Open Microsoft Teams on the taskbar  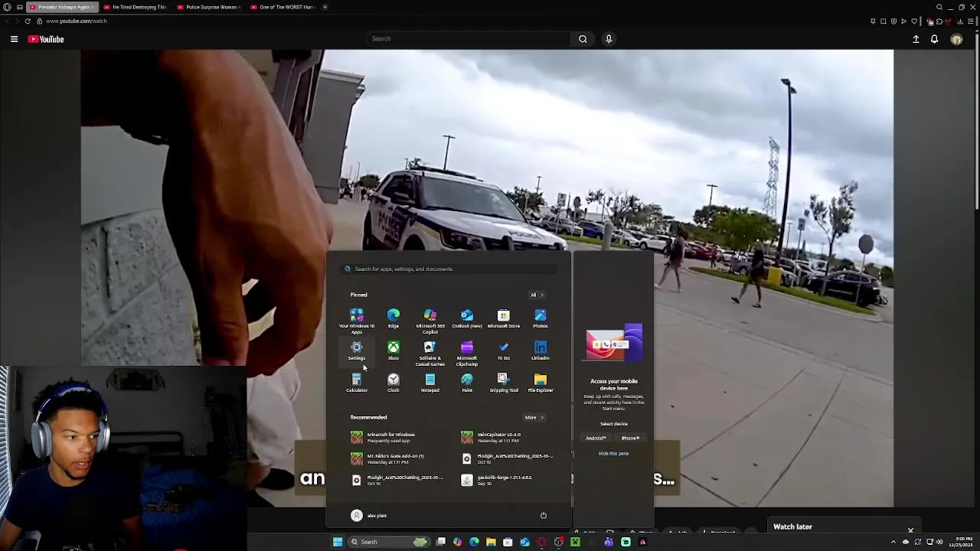coord(609,542)
